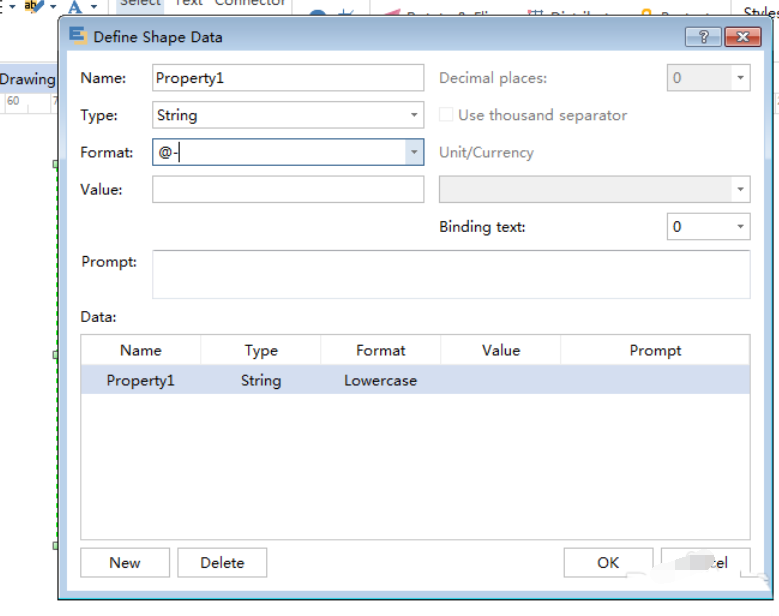Select the Property1 row in Data table
Viewport: 779px width, 616px height.
click(140, 381)
